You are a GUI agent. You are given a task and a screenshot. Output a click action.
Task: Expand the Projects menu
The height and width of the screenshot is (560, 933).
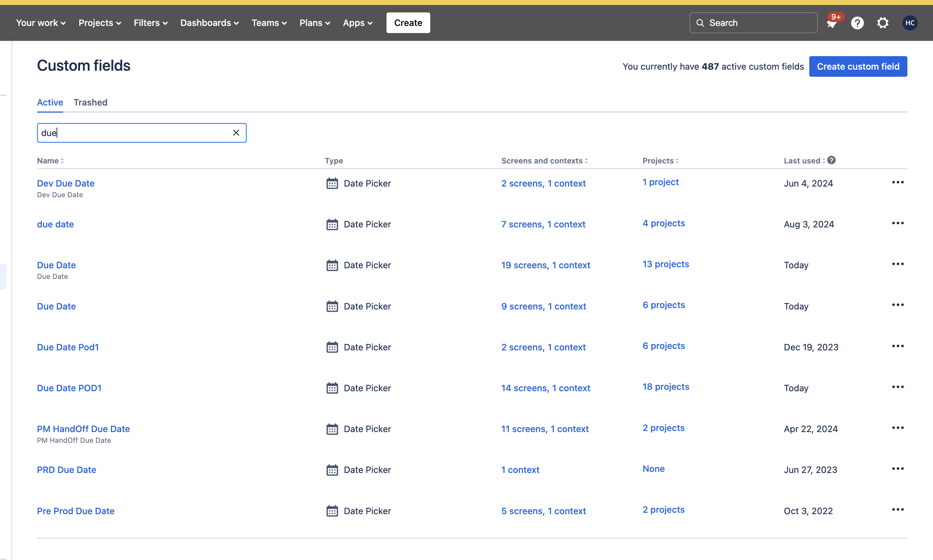(x=99, y=23)
